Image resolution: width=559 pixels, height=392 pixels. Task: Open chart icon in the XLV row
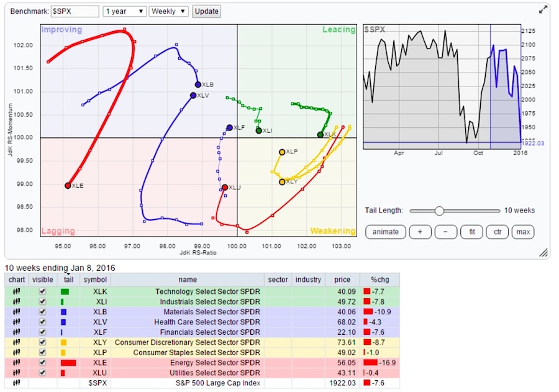tap(16, 322)
